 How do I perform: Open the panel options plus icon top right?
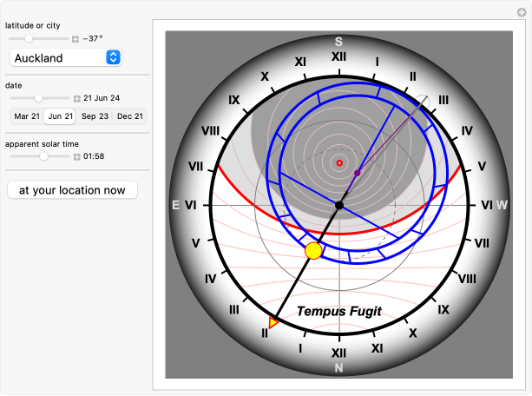[x=520, y=12]
